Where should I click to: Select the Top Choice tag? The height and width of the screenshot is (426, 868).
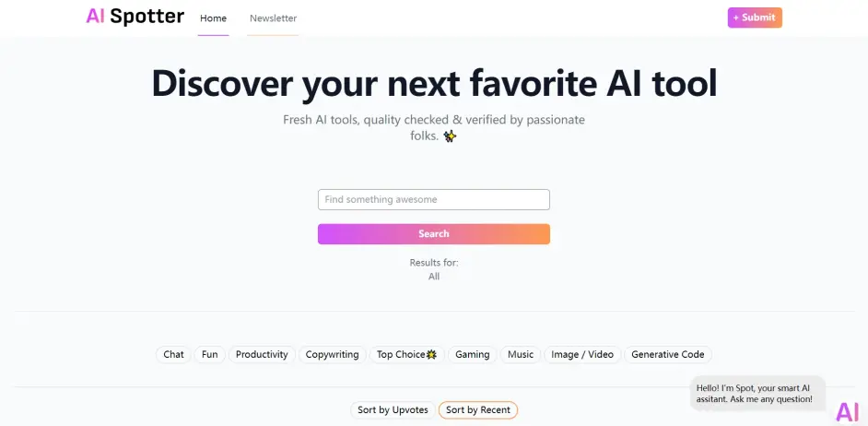[x=407, y=354]
